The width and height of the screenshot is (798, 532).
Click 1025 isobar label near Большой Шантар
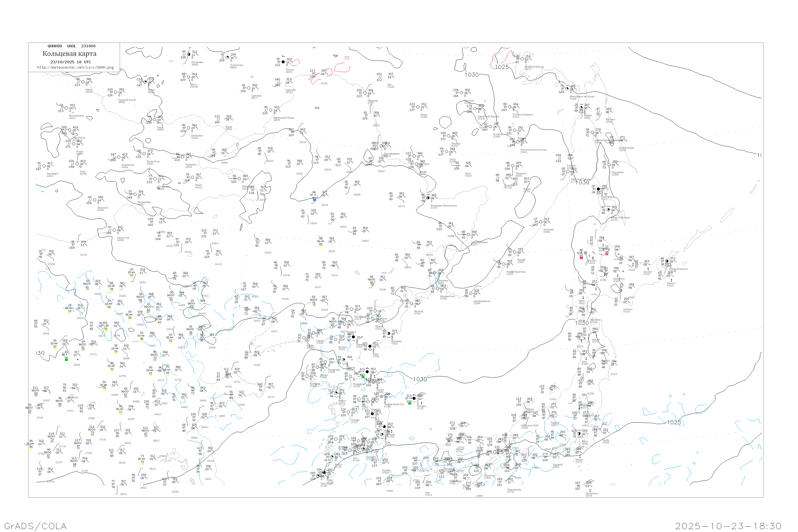coord(502,67)
